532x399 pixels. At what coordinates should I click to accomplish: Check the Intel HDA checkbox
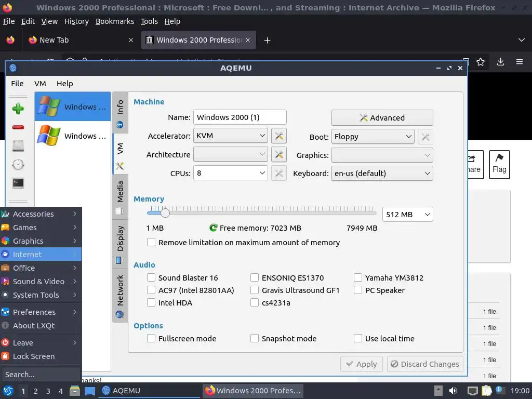coord(151,303)
